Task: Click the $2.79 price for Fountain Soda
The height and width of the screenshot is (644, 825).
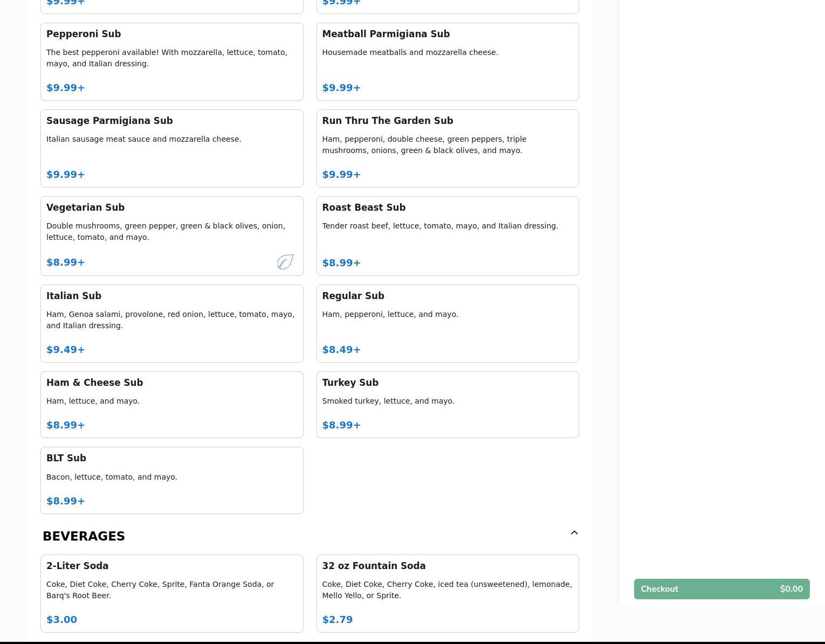Action: point(338,620)
